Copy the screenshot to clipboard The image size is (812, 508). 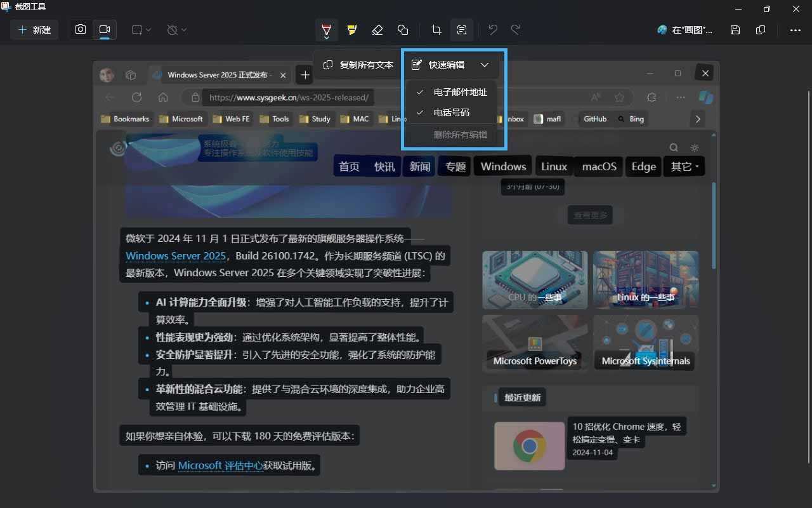(x=761, y=30)
